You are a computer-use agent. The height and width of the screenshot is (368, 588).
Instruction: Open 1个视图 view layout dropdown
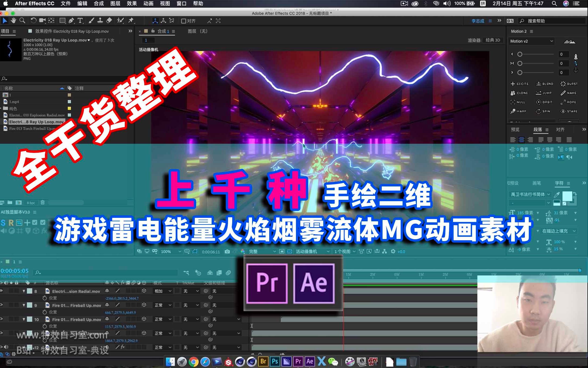tap(345, 252)
